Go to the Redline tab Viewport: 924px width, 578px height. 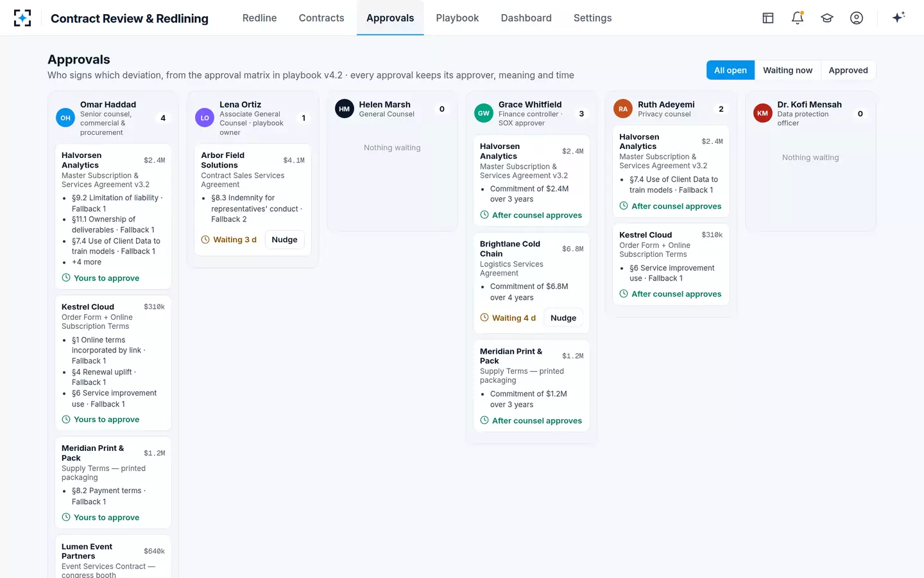click(x=260, y=18)
